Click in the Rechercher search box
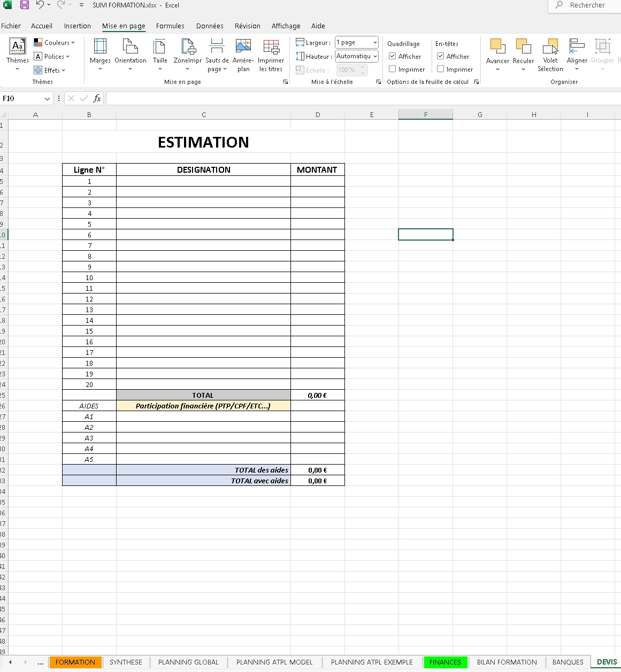The height and width of the screenshot is (672, 621). pyautogui.click(x=586, y=5)
